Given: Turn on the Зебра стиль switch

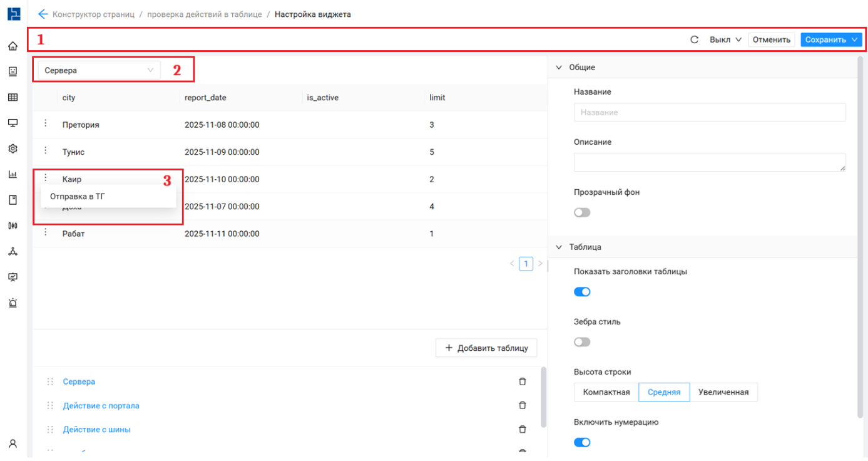Looking at the screenshot, I should 582,342.
